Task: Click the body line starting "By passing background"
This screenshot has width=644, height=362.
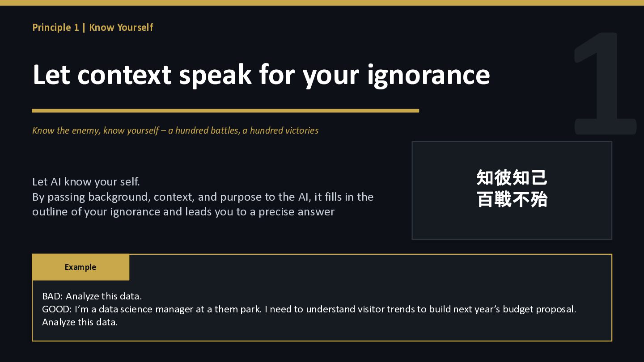Action: pos(203,197)
